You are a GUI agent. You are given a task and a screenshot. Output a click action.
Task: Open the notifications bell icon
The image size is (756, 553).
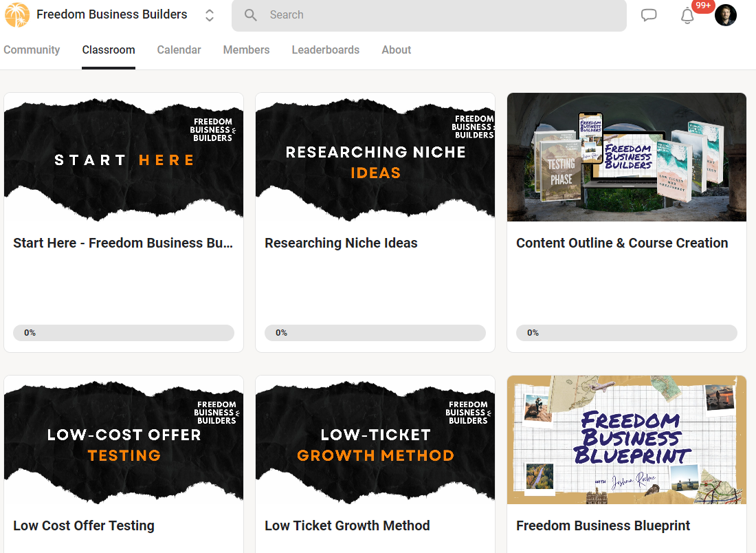point(687,15)
